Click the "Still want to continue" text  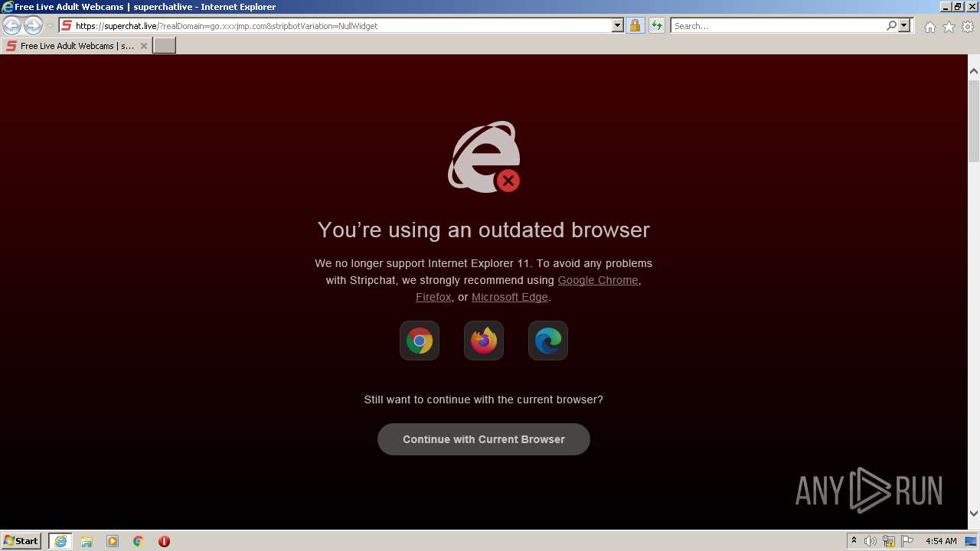[x=484, y=399]
